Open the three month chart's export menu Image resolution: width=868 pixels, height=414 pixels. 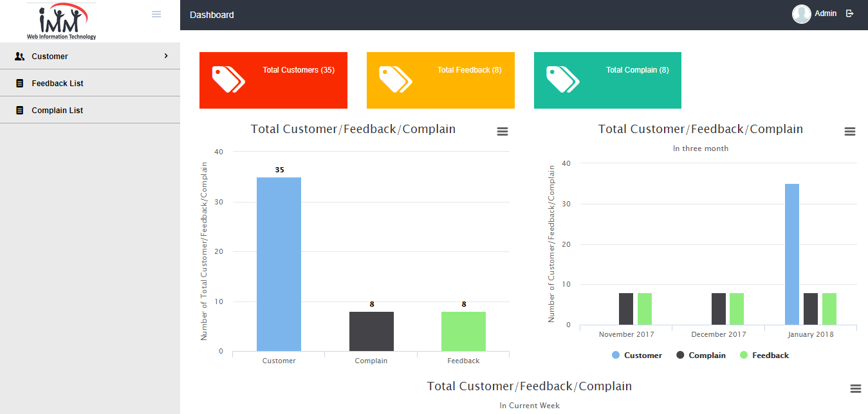850,131
